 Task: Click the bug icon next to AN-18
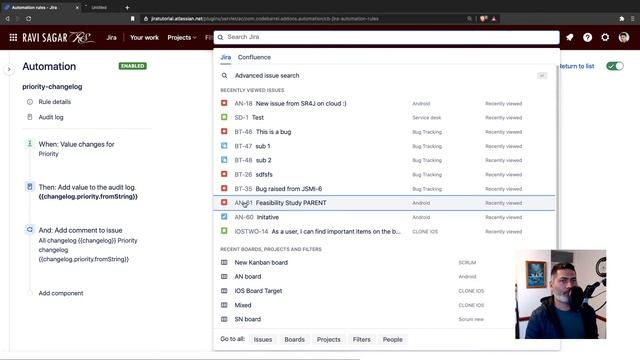[x=224, y=103]
